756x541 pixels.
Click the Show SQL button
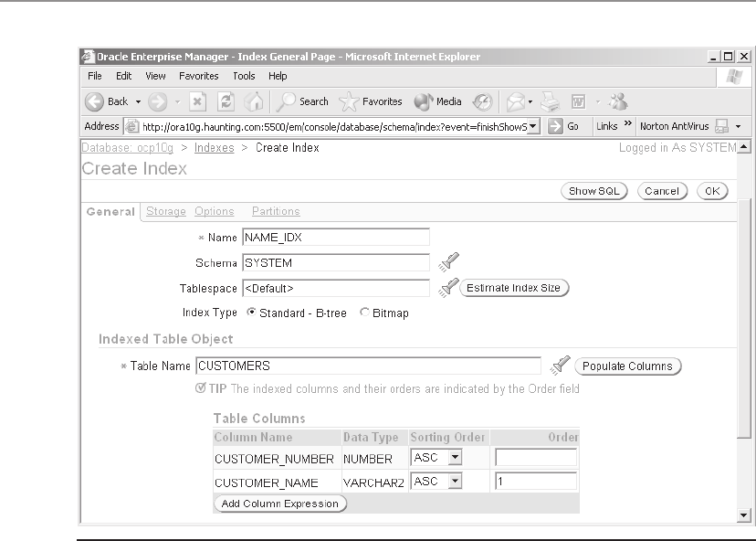point(594,191)
